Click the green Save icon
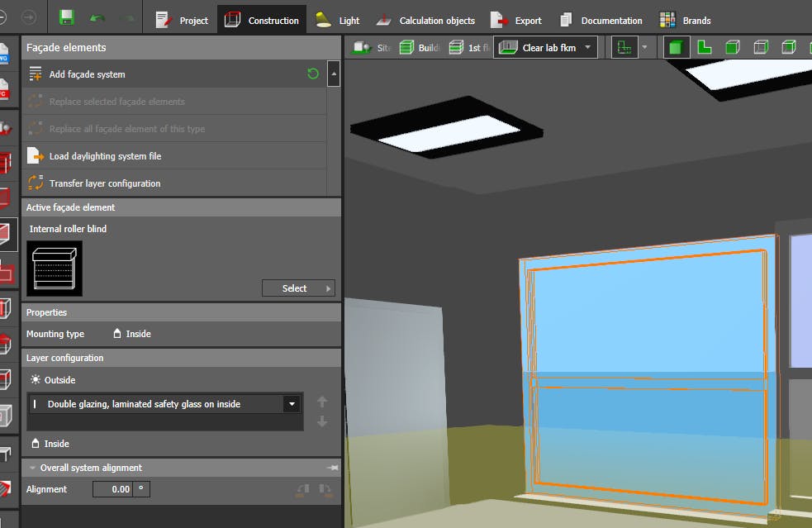This screenshot has height=528, width=812. click(x=66, y=18)
